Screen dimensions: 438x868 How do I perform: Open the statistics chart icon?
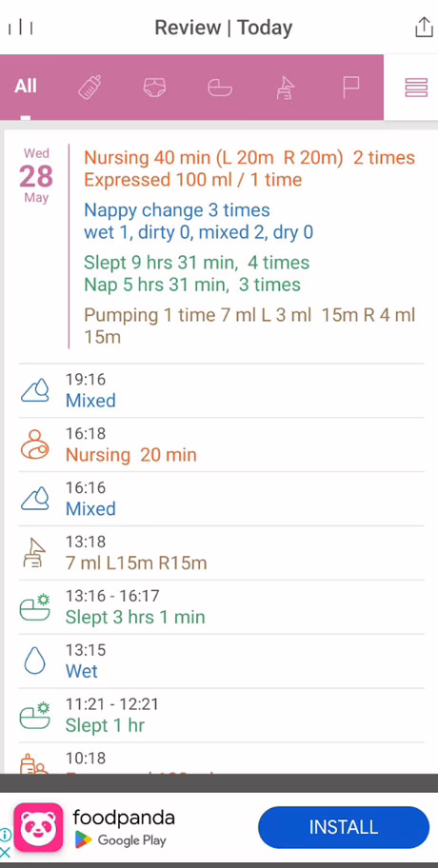(x=21, y=27)
